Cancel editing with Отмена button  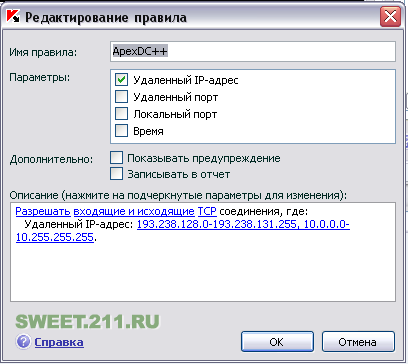[358, 342]
